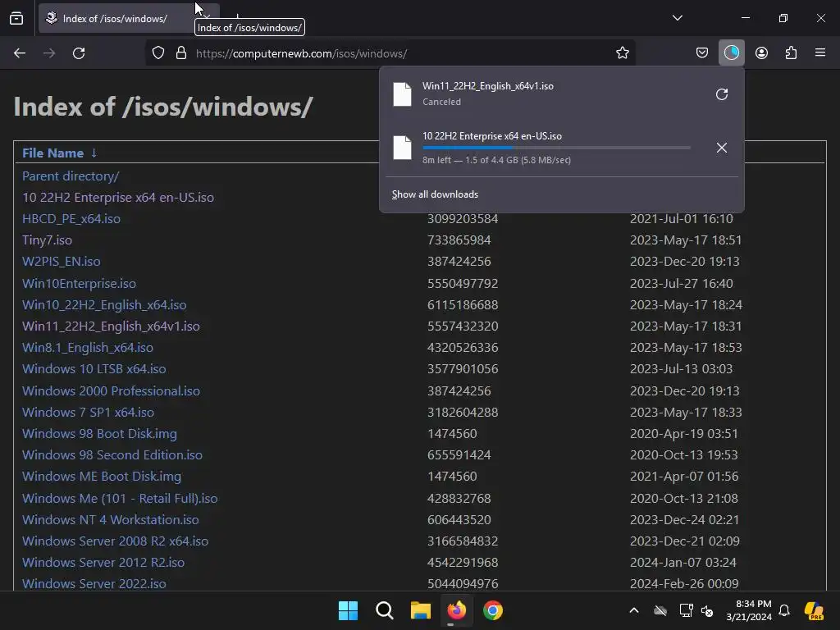
Task: Retry the canceled Win11 ISO download
Action: coord(722,94)
